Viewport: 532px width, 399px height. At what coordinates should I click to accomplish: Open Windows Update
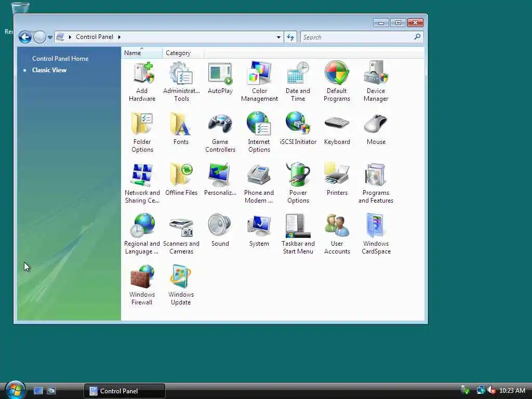pos(181,285)
